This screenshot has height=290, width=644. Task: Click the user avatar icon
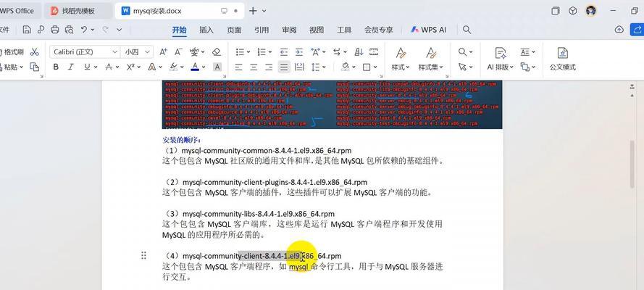tap(591, 11)
